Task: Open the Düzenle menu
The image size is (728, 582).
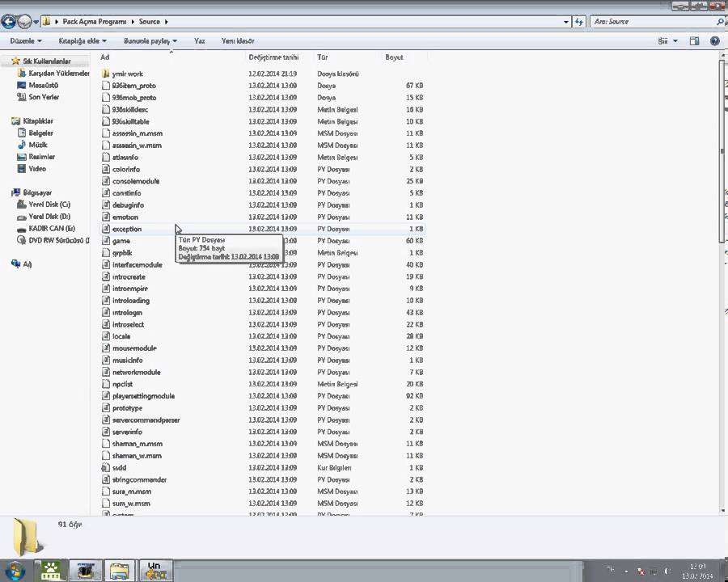Action: (x=26, y=41)
